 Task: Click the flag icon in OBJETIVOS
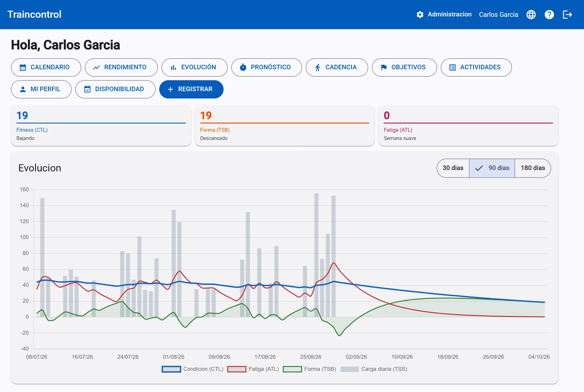pos(384,67)
